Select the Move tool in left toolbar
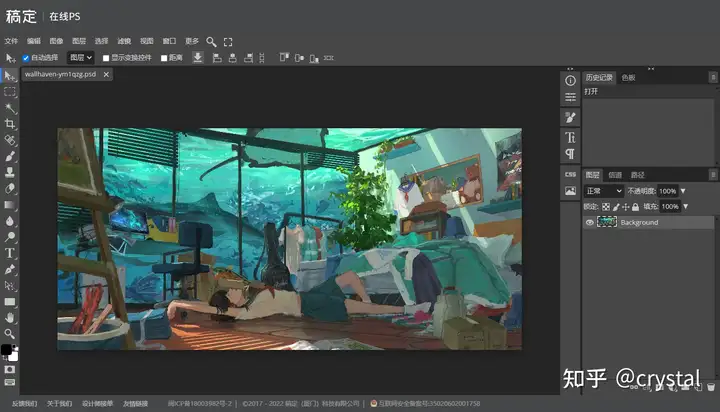720x412 pixels. tap(10, 76)
